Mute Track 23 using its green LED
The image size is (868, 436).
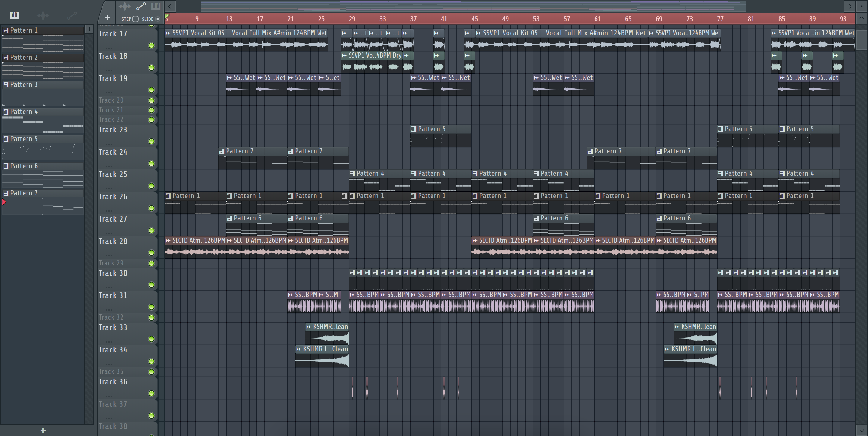pos(152,141)
